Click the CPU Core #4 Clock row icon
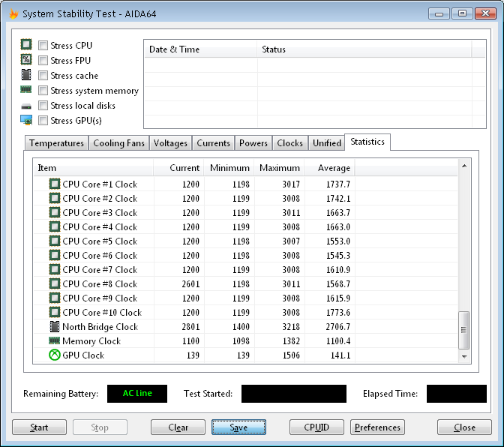Screen dimensions: 504x447 click(54, 226)
